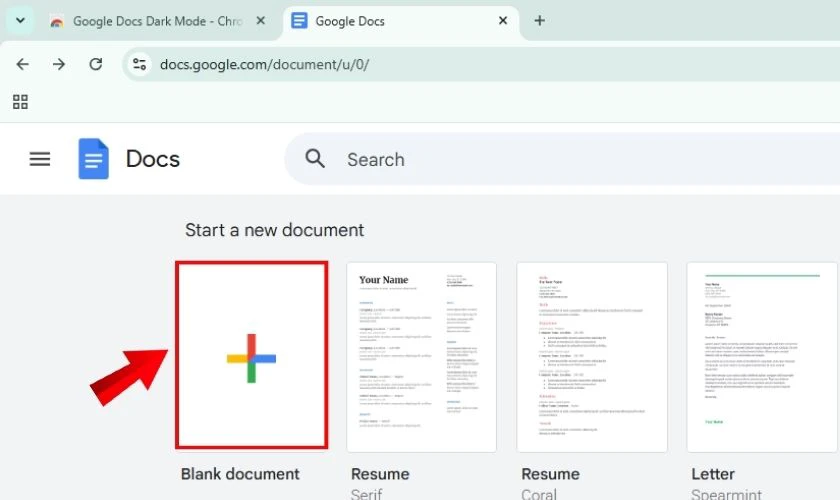The height and width of the screenshot is (500, 840).
Task: Click the Letter template label
Action: tap(712, 474)
